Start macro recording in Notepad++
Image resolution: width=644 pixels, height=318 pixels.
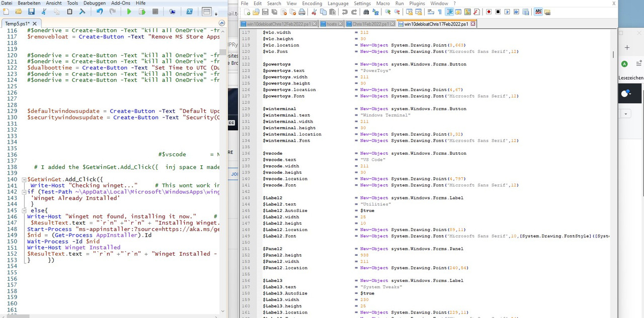pos(489,12)
